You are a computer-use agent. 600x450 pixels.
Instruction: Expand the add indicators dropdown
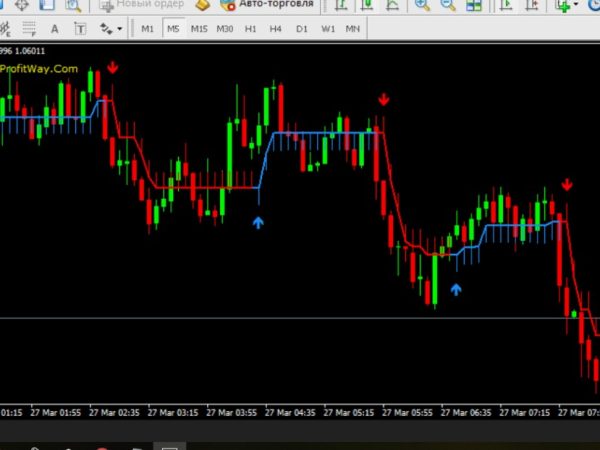point(578,5)
